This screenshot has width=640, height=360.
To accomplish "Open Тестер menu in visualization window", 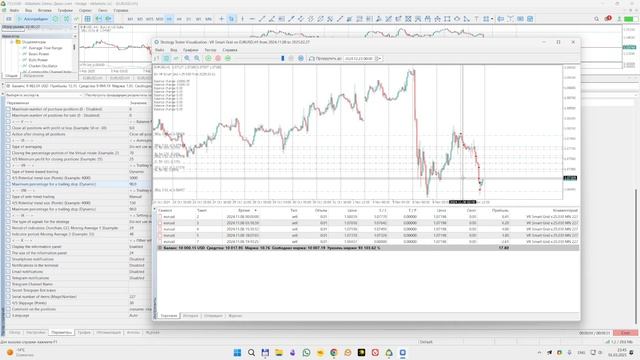I will click(210, 50).
